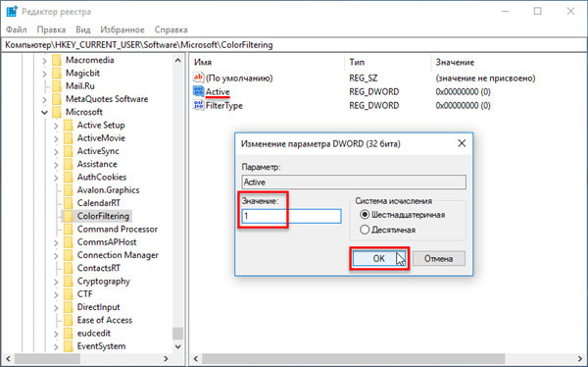
Task: Click the Отмена button in the dialog
Action: click(x=439, y=258)
